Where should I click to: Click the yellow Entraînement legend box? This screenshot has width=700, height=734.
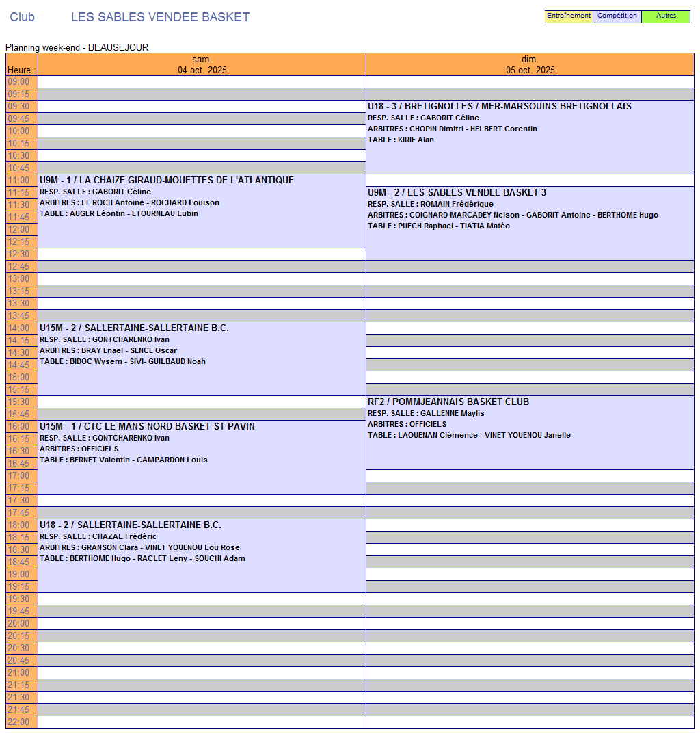[568, 16]
